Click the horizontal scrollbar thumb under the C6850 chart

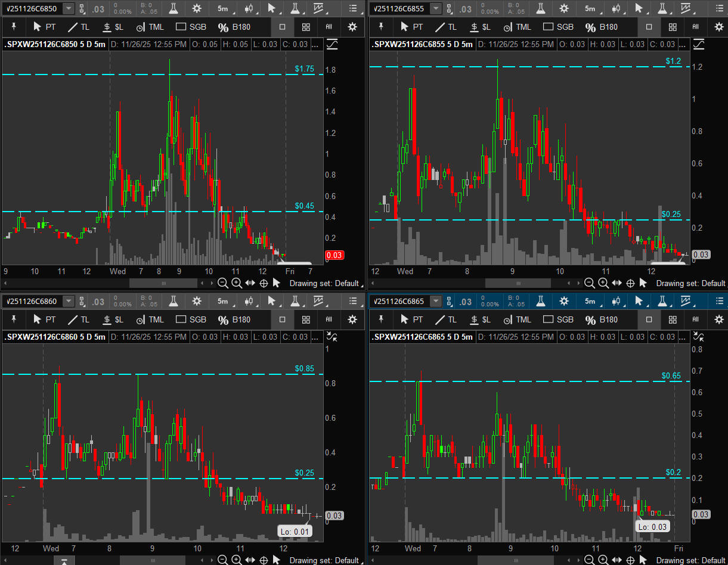tap(163, 283)
